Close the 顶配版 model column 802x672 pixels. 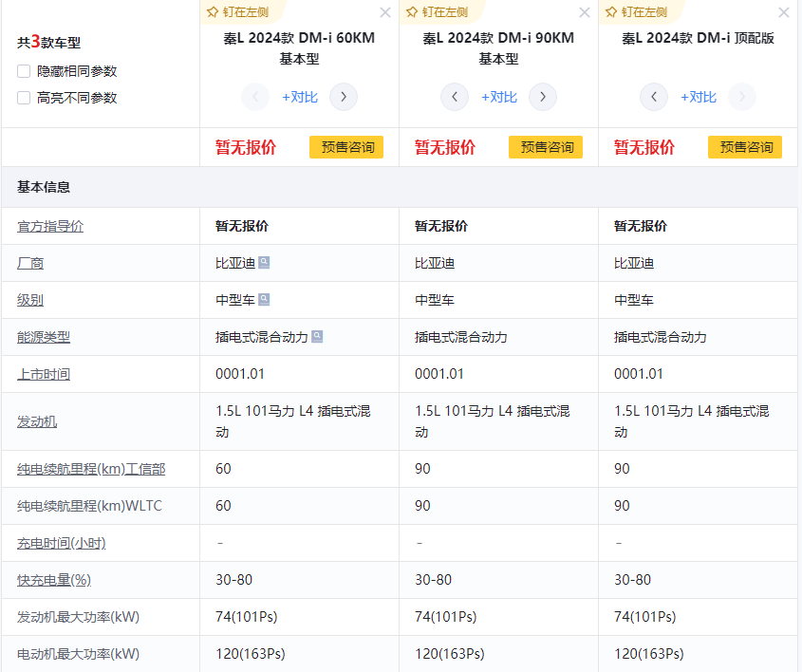[783, 12]
